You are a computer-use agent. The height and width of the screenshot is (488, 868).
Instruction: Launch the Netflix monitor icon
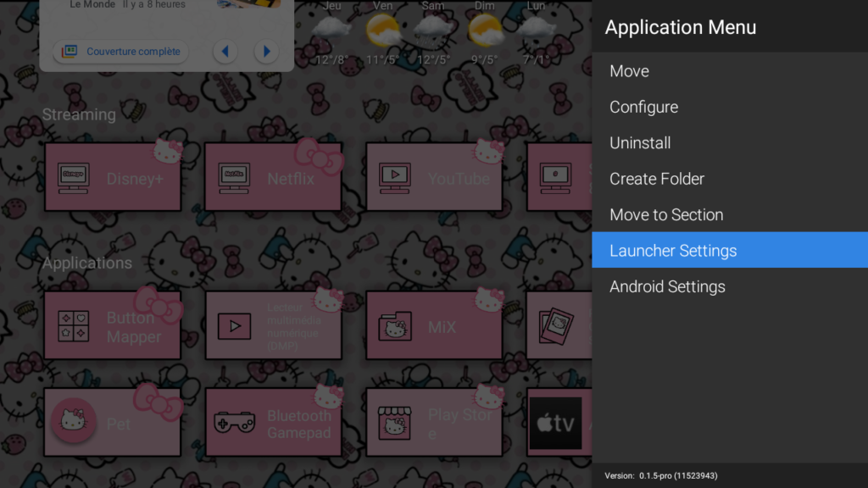click(x=234, y=178)
